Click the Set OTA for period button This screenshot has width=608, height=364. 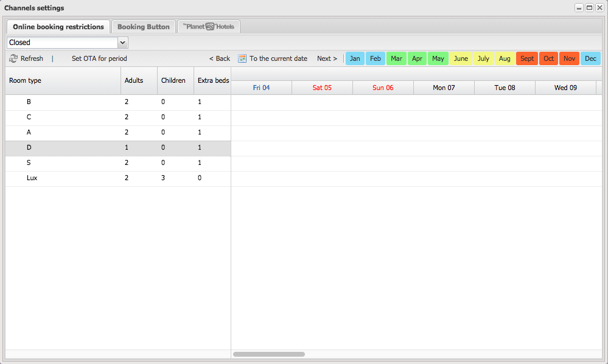click(x=99, y=58)
